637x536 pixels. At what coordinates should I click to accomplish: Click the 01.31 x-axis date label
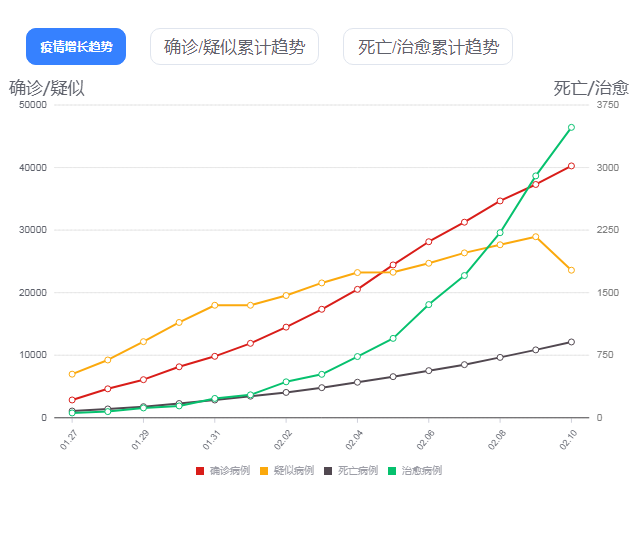(211, 440)
